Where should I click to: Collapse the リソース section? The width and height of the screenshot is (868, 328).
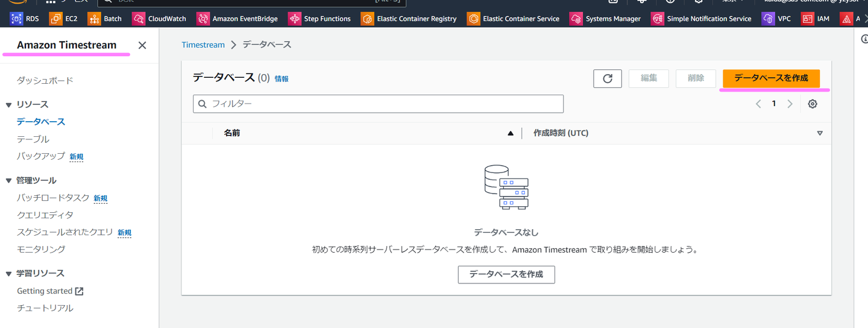pos(9,105)
